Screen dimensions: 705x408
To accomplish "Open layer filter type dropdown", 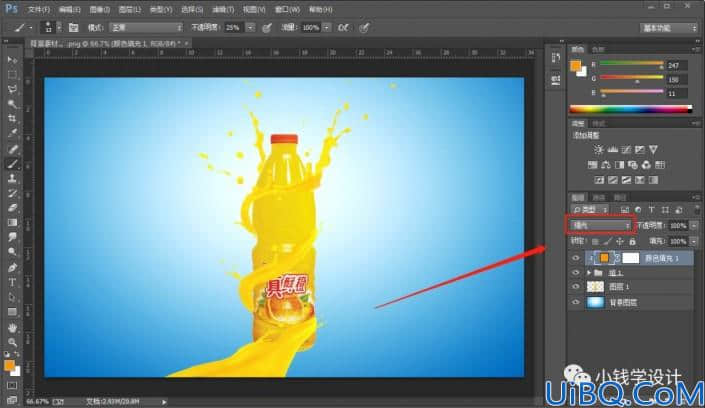I will click(x=590, y=210).
